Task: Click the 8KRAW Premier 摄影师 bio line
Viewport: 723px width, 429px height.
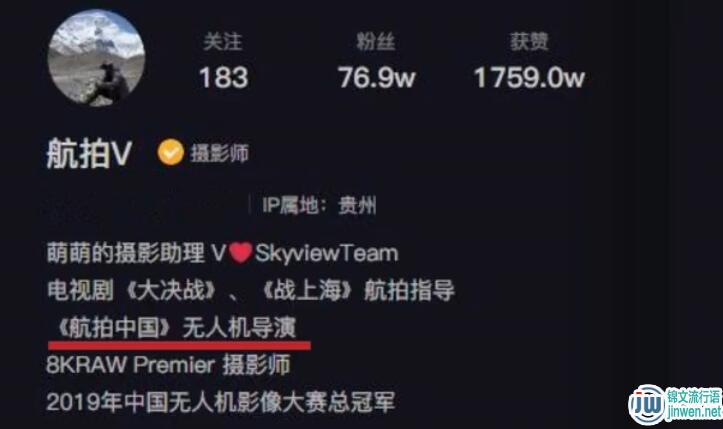Action: (x=168, y=365)
